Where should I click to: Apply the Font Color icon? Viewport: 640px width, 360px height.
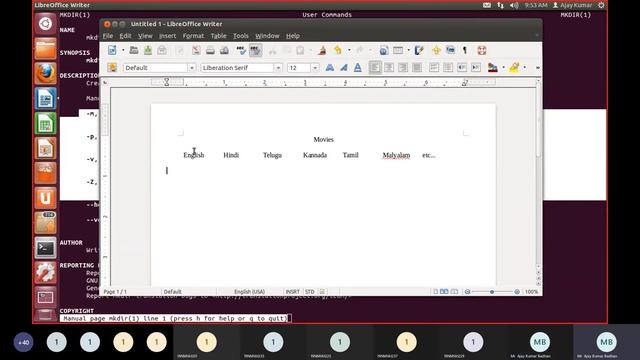[x=493, y=67]
